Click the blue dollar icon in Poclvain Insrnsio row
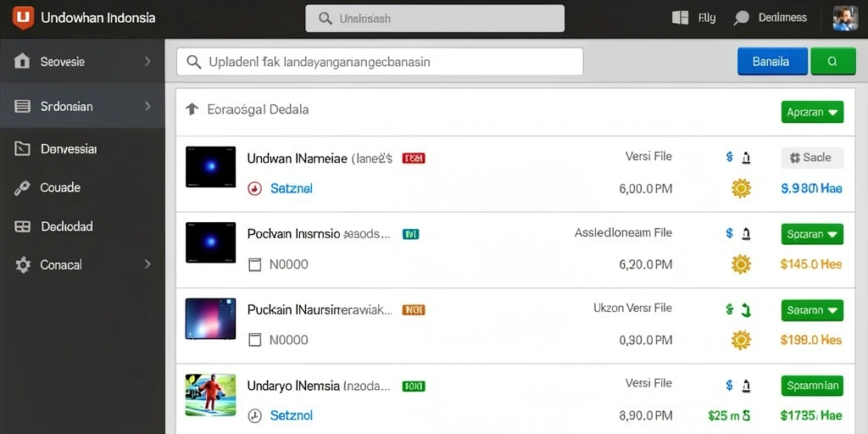The height and width of the screenshot is (434, 868). 730,233
